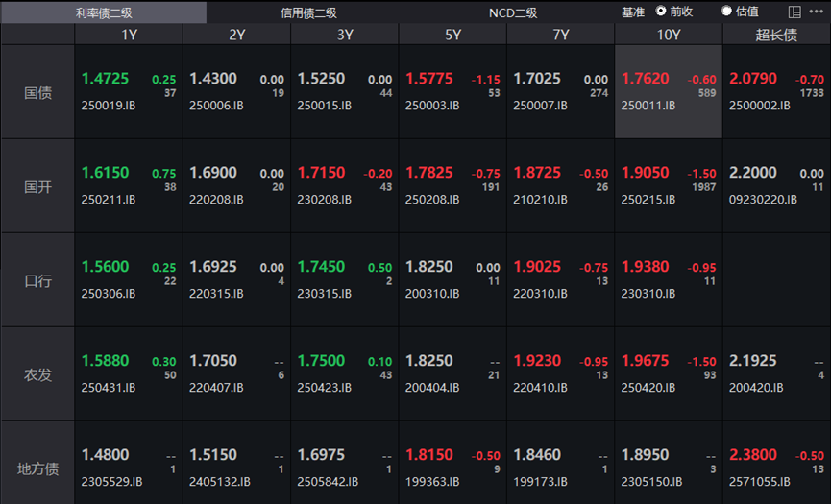The height and width of the screenshot is (504, 831).
Task: Click the 250215.IB cell yielding 1.9050
Action: [x=669, y=186]
